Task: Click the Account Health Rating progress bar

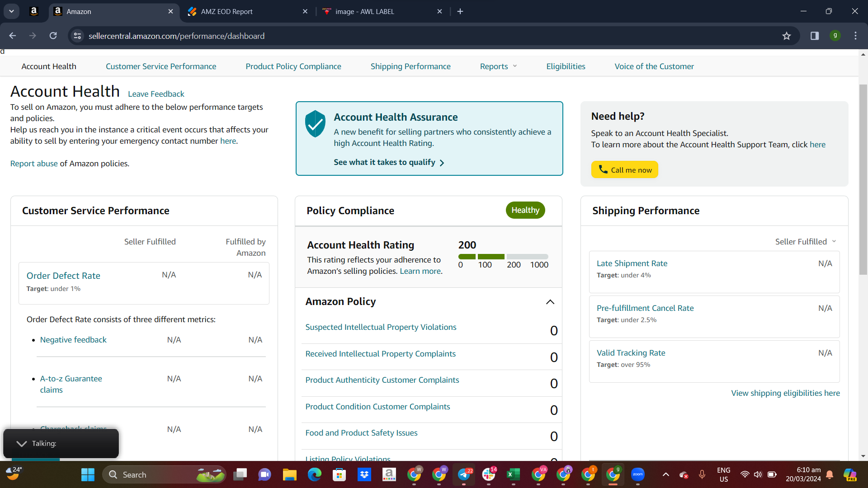Action: 503,257
